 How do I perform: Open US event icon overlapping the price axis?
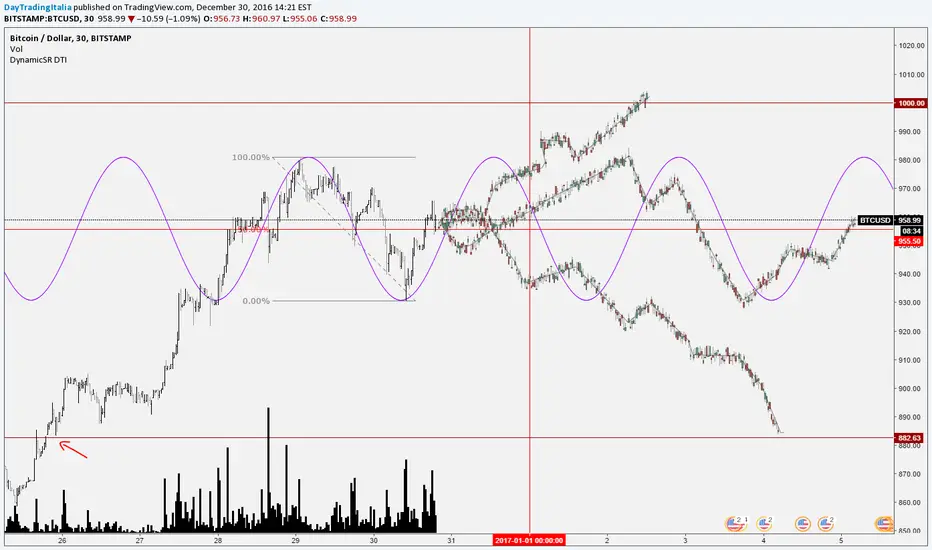click(x=884, y=524)
